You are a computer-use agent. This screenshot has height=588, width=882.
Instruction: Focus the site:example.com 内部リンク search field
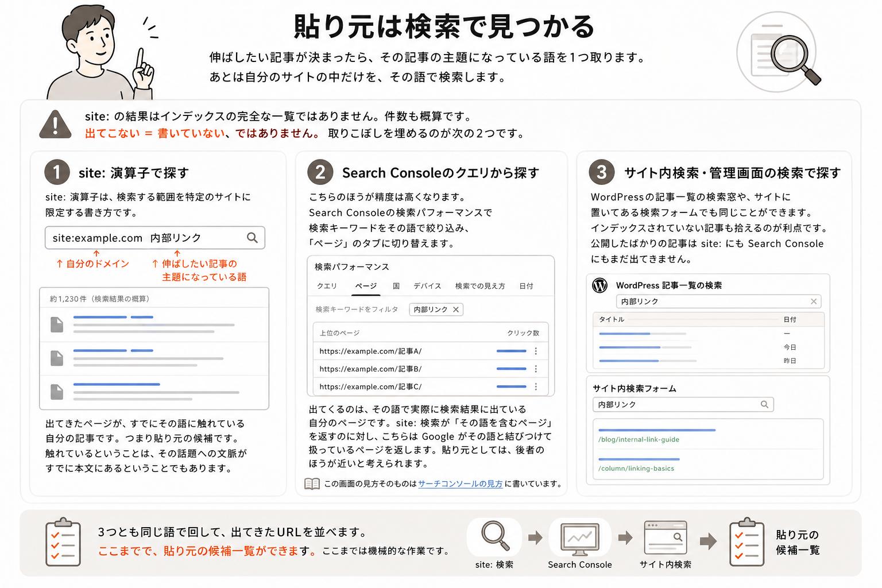click(155, 238)
